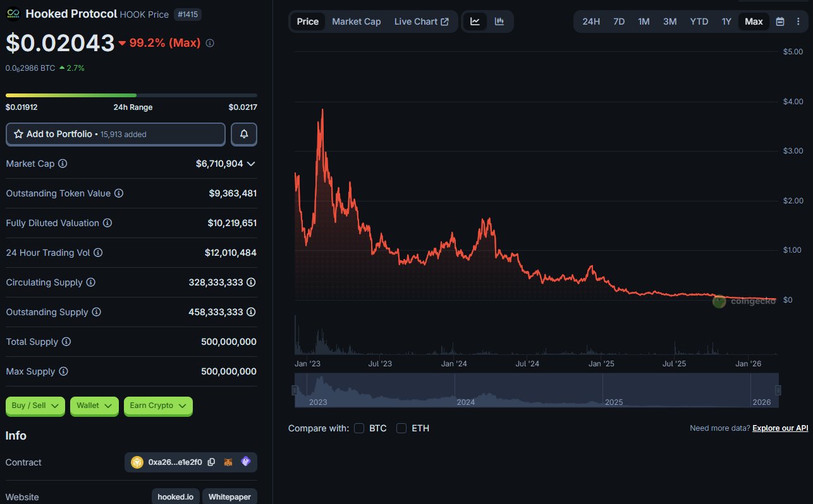Switch to the Market Cap chart tab
This screenshot has width=813, height=504.
point(357,21)
